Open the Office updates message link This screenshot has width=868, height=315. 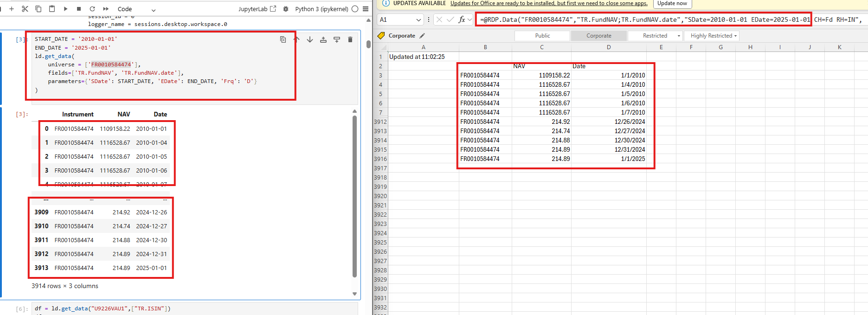point(549,3)
